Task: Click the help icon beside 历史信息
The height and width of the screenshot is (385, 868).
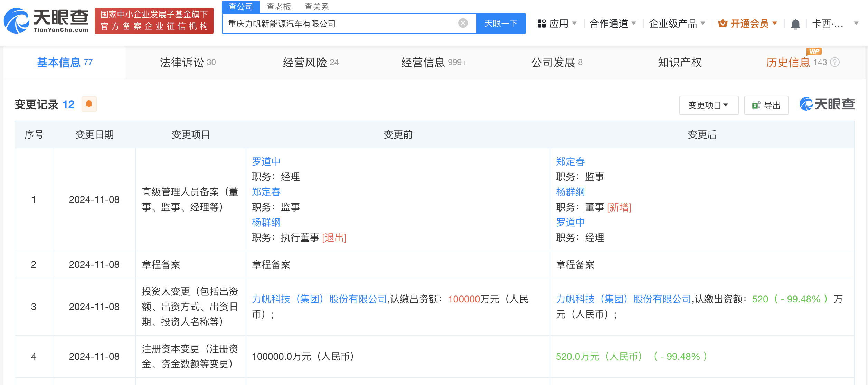Action: pyautogui.click(x=835, y=62)
